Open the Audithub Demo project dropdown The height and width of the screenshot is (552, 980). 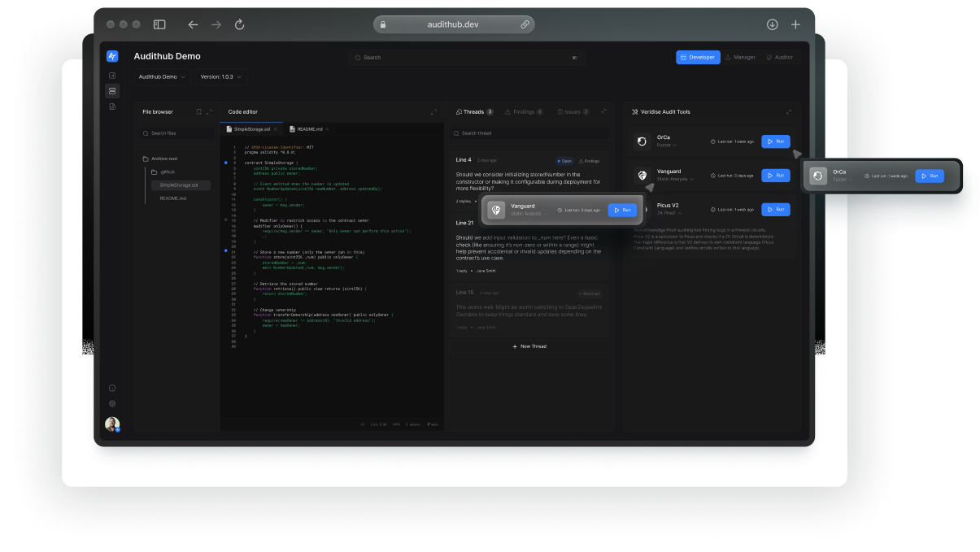click(162, 76)
